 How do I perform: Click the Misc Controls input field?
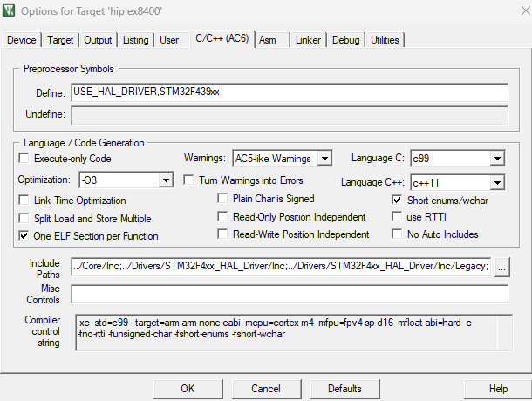290,294
